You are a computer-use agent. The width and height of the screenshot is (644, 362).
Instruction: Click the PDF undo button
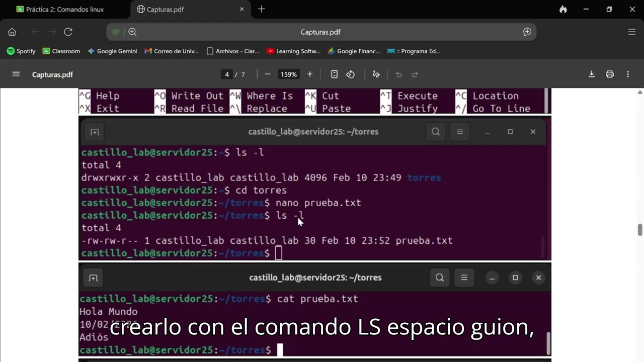pyautogui.click(x=399, y=74)
